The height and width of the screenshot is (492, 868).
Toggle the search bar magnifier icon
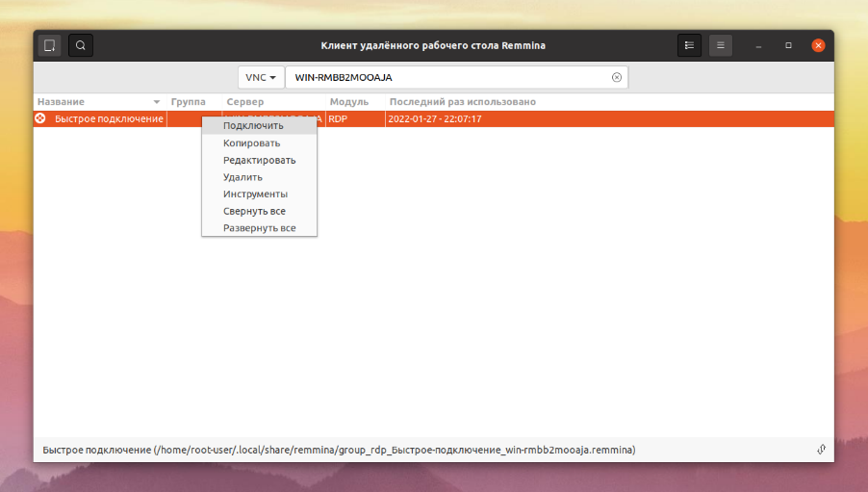coord(81,45)
